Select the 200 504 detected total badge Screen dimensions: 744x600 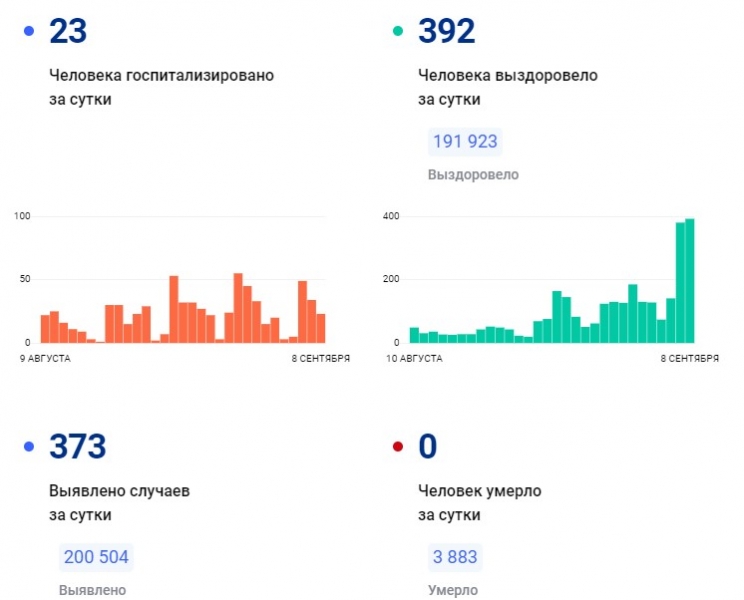point(96,557)
